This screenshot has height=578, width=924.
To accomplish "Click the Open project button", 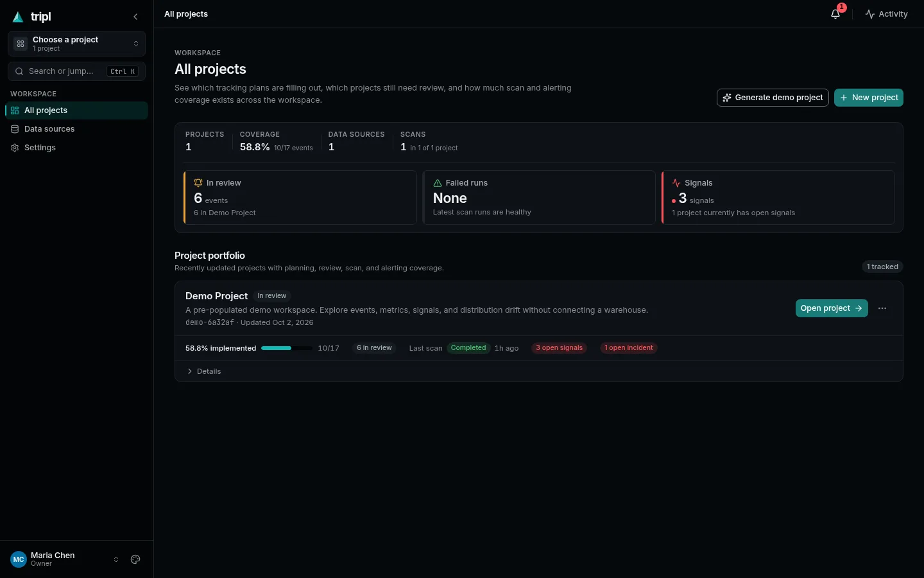I will (x=832, y=308).
